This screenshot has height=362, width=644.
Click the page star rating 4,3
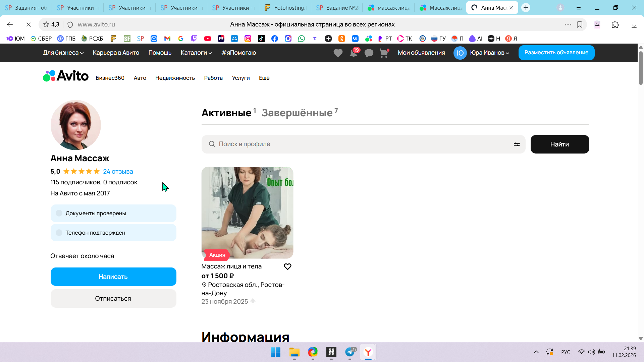coord(51,24)
